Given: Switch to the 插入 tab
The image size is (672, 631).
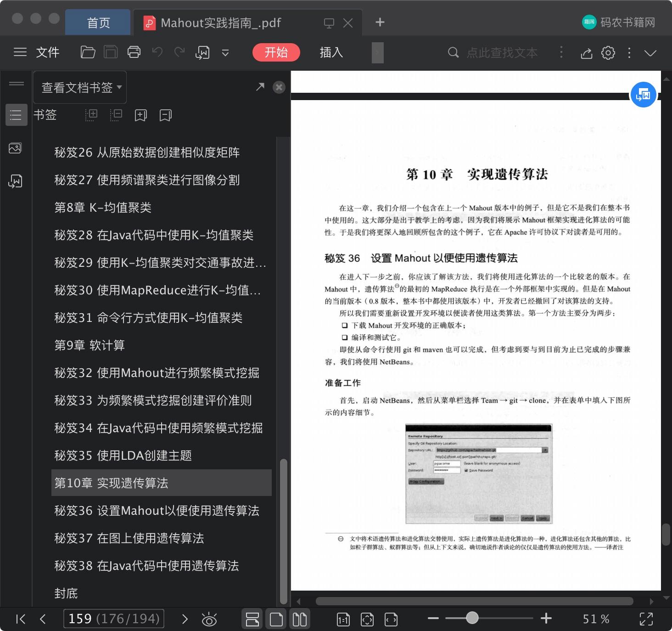Looking at the screenshot, I should (331, 52).
